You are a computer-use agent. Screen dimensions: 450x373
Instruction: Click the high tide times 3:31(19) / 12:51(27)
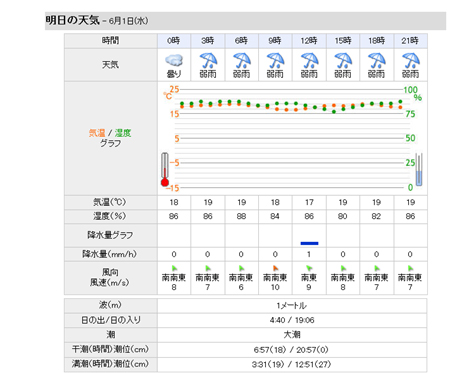(292, 364)
